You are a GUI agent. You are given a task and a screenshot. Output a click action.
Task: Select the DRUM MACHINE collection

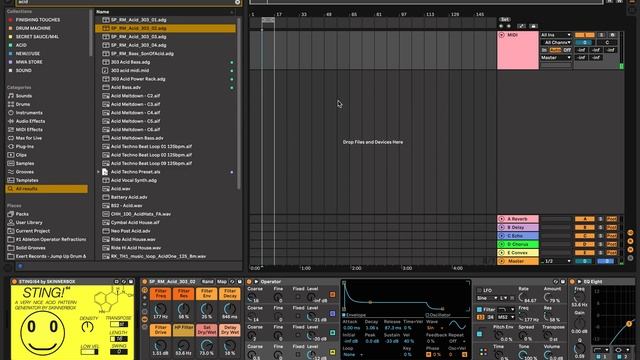click(x=33, y=28)
